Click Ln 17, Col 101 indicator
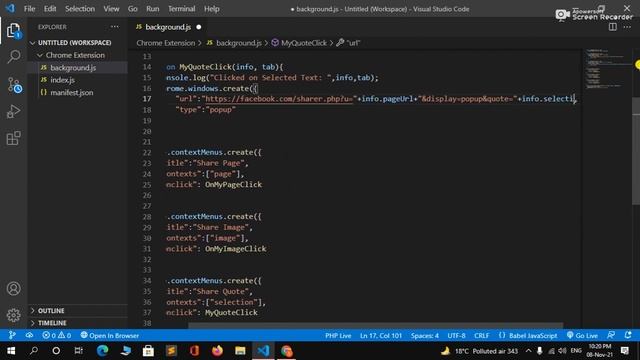 point(381,335)
